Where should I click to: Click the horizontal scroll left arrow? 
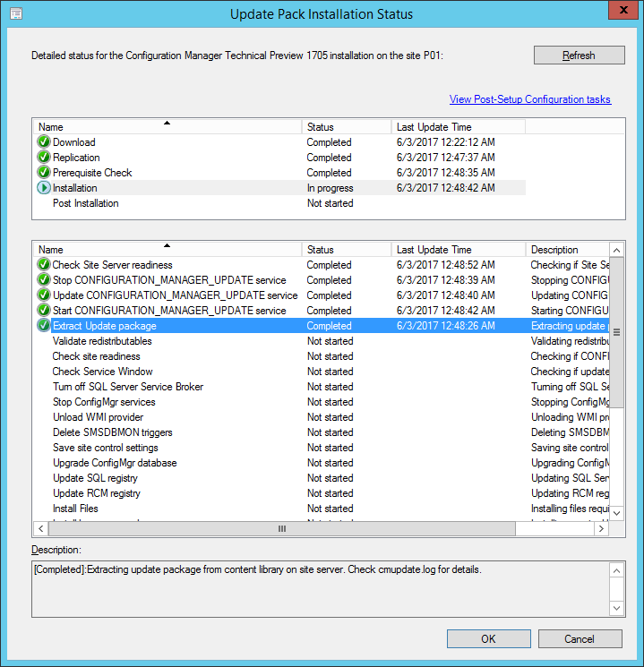[x=41, y=529]
